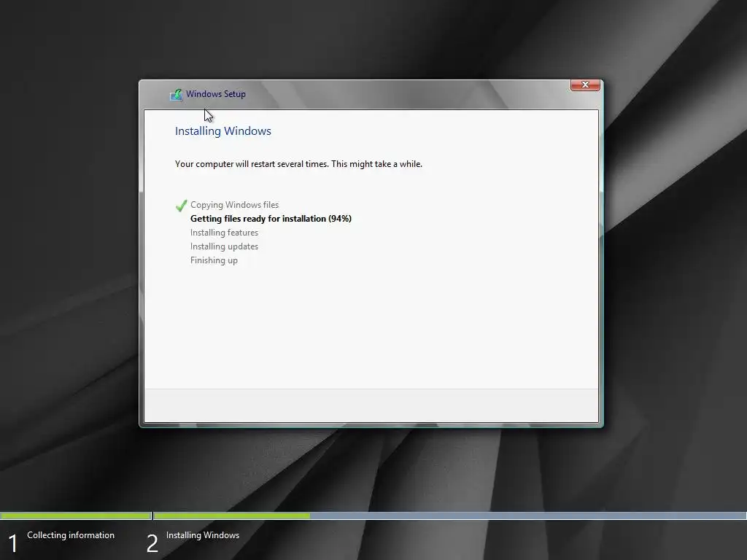Click the Collecting information progress bar
This screenshot has width=747, height=560.
click(x=76, y=516)
